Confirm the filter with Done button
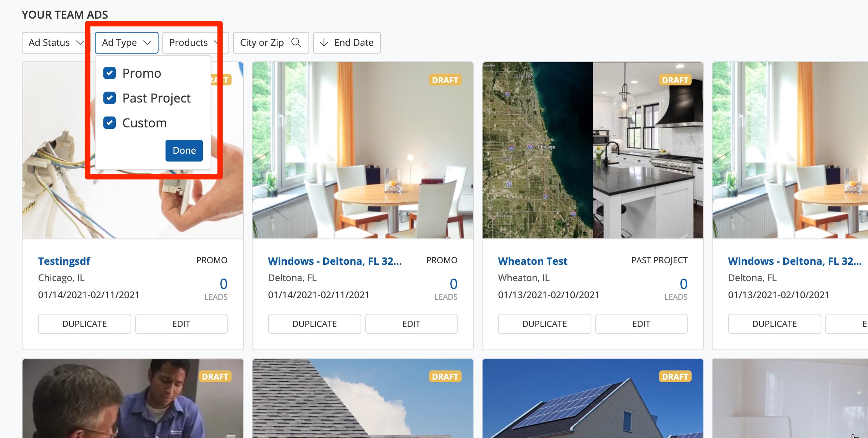Image resolution: width=868 pixels, height=438 pixels. [184, 150]
